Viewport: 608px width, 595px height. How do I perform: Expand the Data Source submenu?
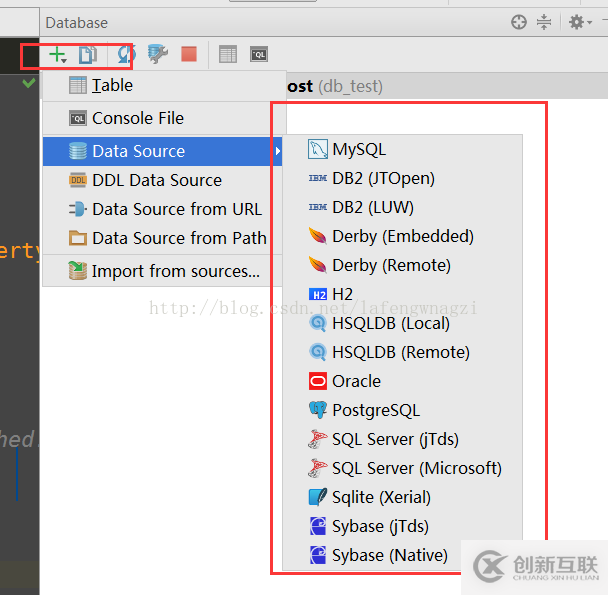(162, 151)
